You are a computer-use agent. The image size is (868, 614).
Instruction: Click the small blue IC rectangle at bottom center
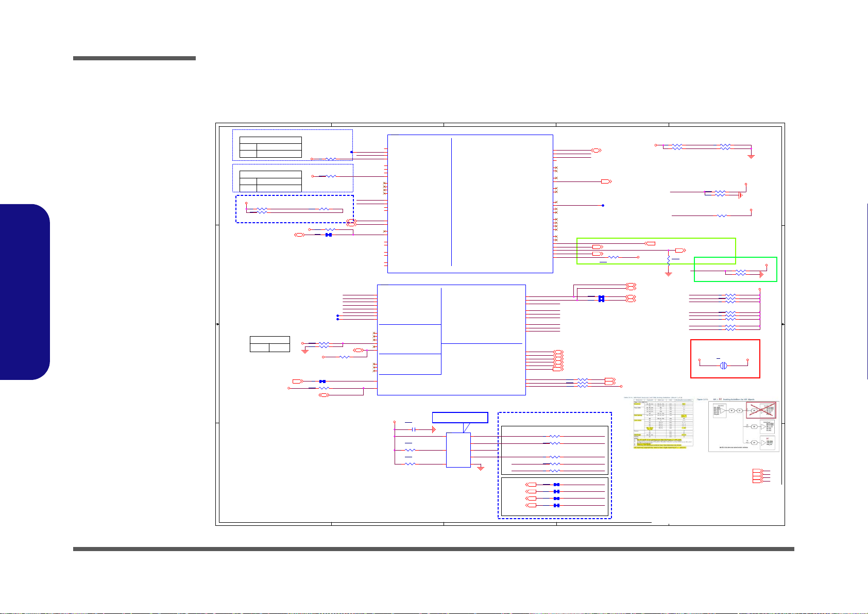pos(458,450)
